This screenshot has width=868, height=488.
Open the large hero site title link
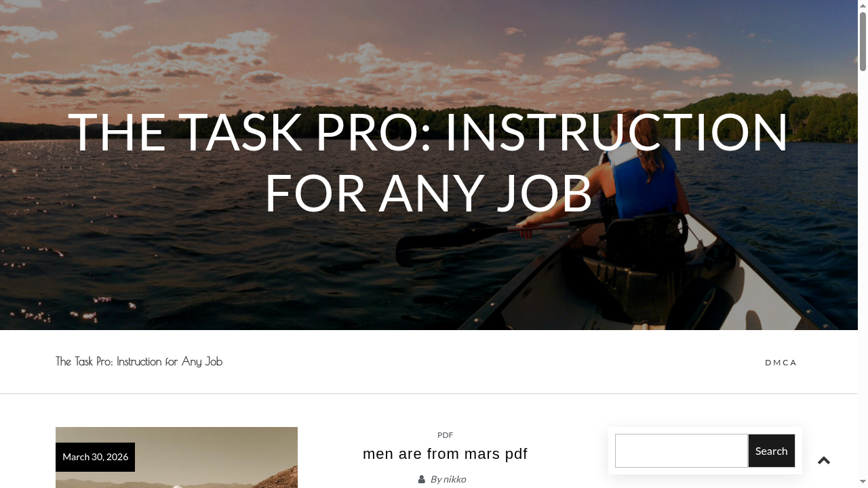(429, 161)
